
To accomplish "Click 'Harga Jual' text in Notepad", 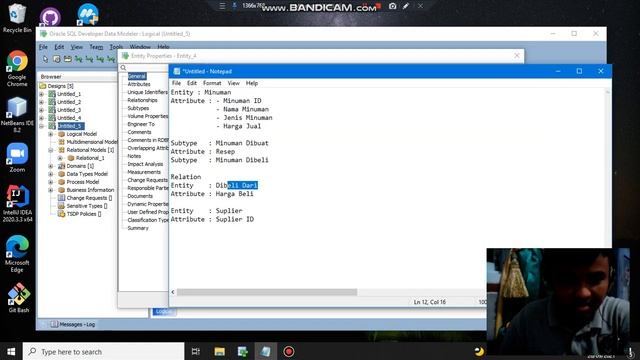I will point(242,126).
